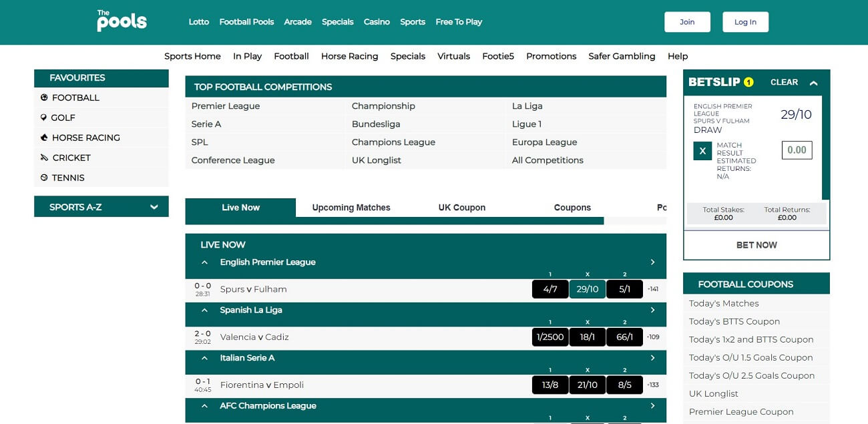Open Casino in the top menu

[377, 22]
